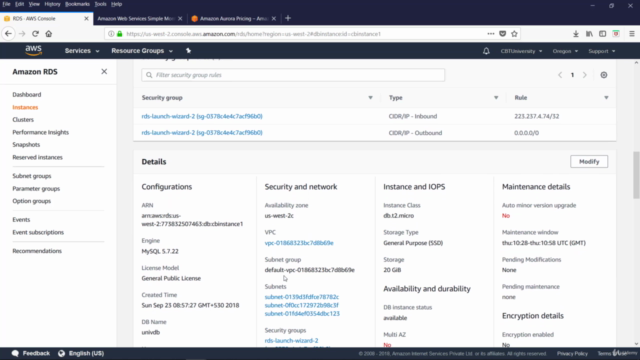Open Performance Insights in the sidebar
The width and height of the screenshot is (640, 360).
pos(40,132)
